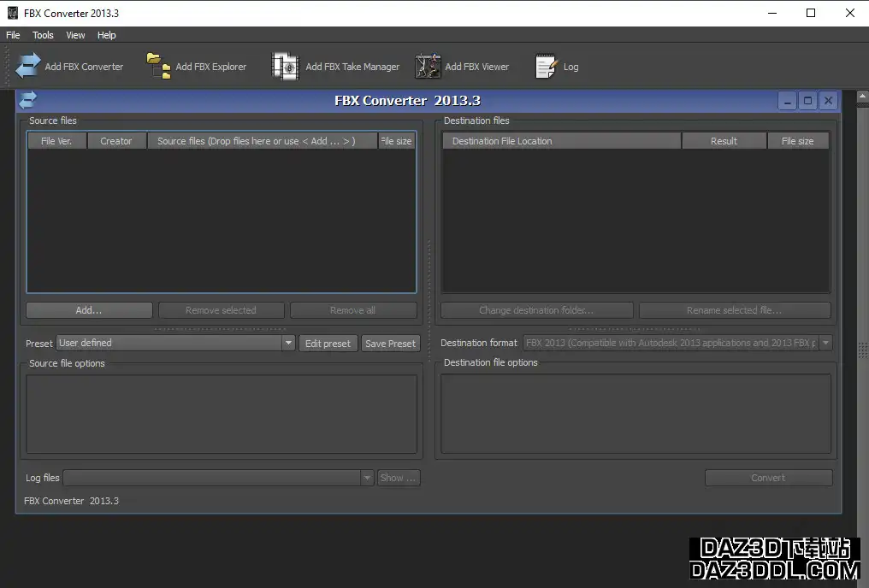Click the Add... source files button
The width and height of the screenshot is (869, 588).
pos(89,310)
